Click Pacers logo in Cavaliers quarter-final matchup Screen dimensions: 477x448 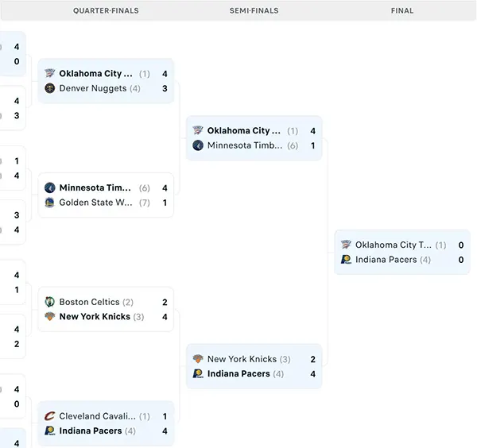pyautogui.click(x=49, y=431)
